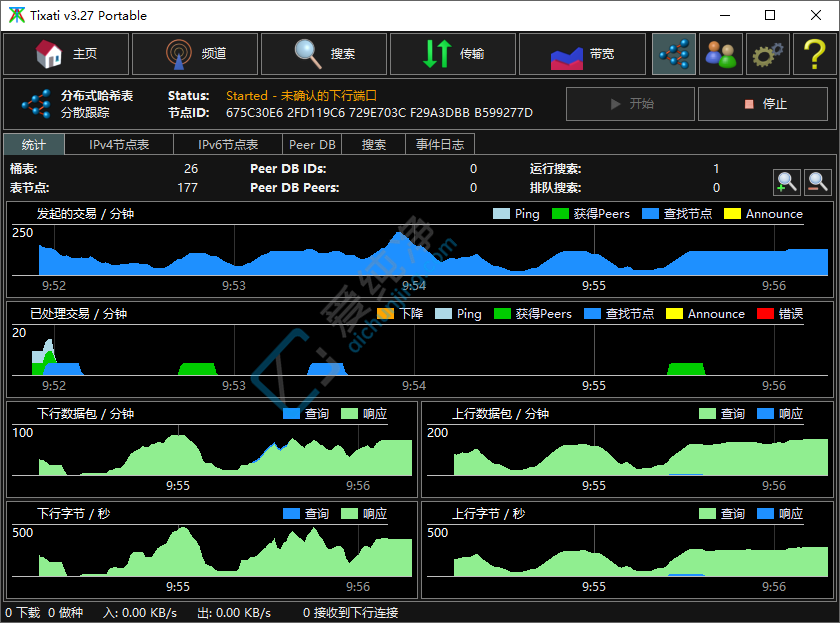
Task: Maximize the Tixati window
Action: [x=770, y=15]
